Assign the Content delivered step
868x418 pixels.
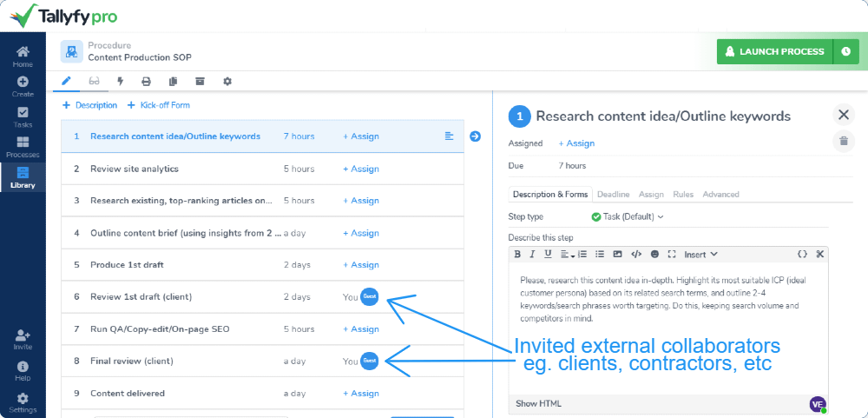coord(361,394)
